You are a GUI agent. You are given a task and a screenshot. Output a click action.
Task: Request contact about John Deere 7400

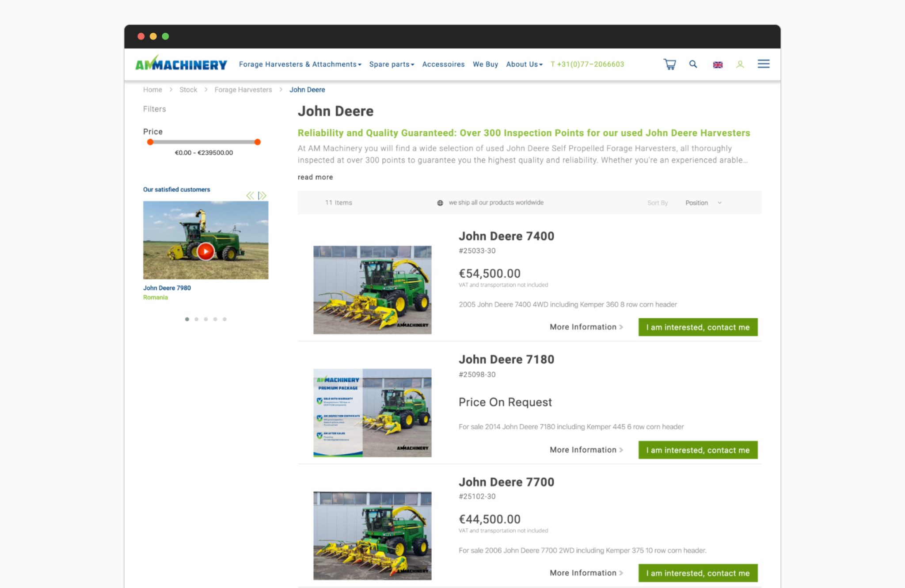coord(698,327)
